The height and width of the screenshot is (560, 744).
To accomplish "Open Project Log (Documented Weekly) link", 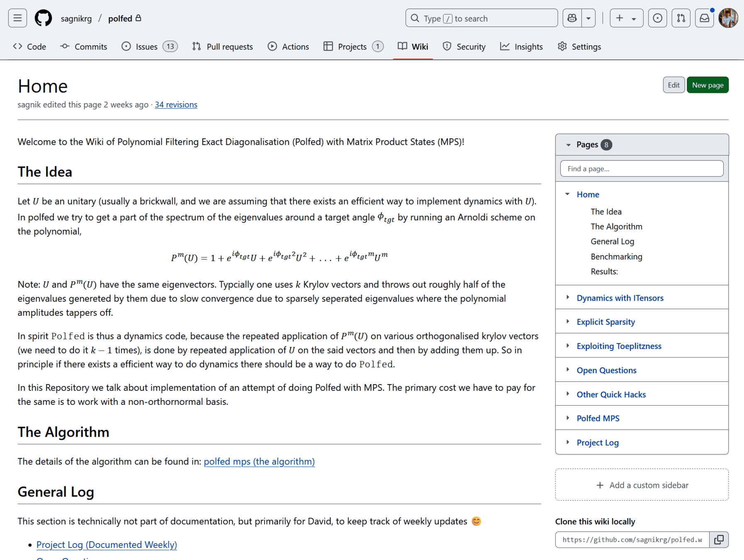I will [x=107, y=545].
